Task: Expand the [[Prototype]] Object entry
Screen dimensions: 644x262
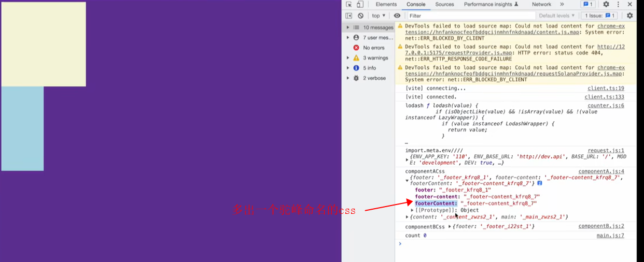Action: [x=413, y=210]
